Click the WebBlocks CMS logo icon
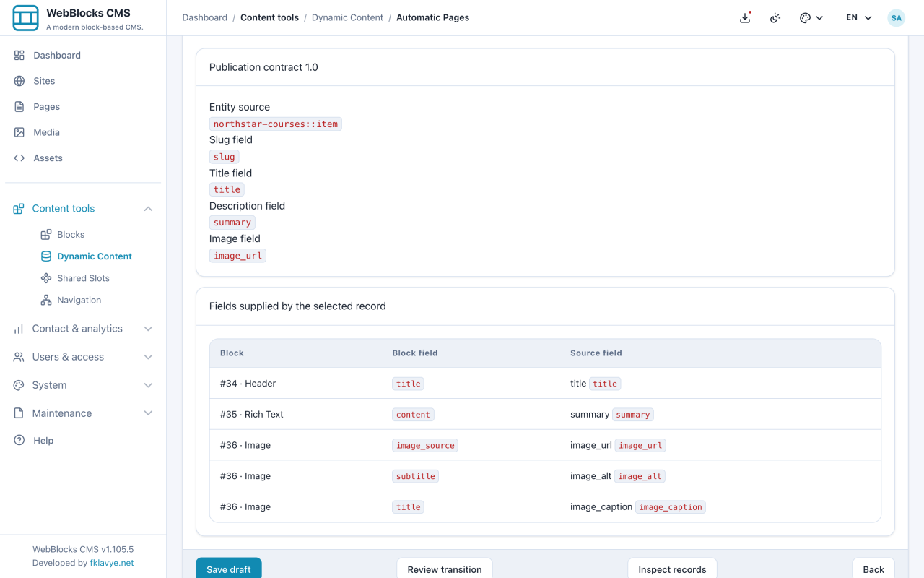 25,18
